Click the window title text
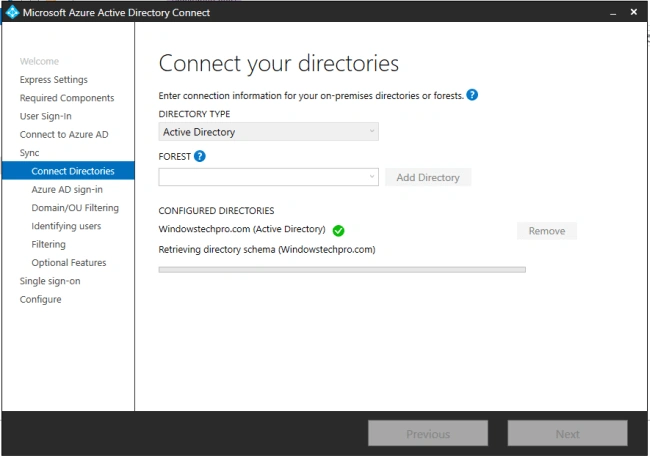This screenshot has height=458, width=650. (x=116, y=12)
